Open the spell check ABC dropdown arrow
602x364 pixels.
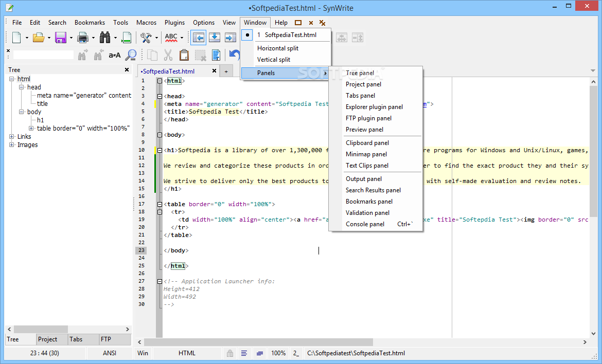pos(182,38)
